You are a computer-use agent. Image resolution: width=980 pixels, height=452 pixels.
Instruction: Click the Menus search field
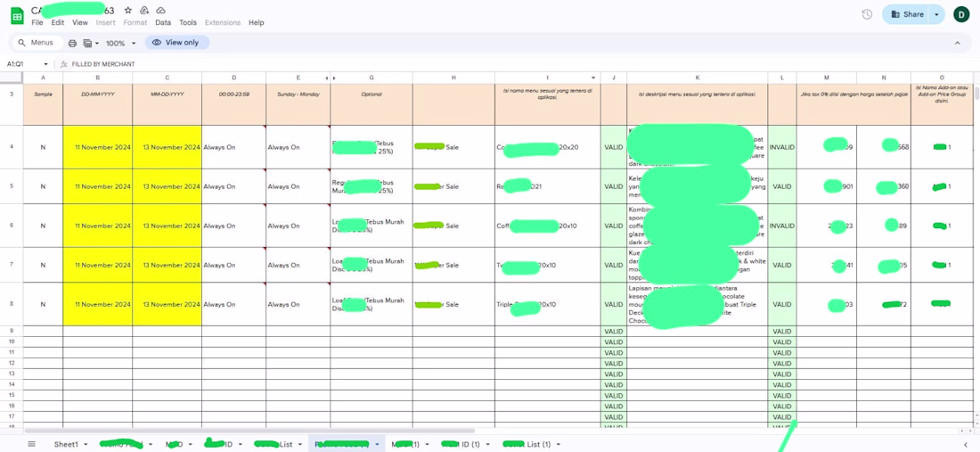point(37,43)
